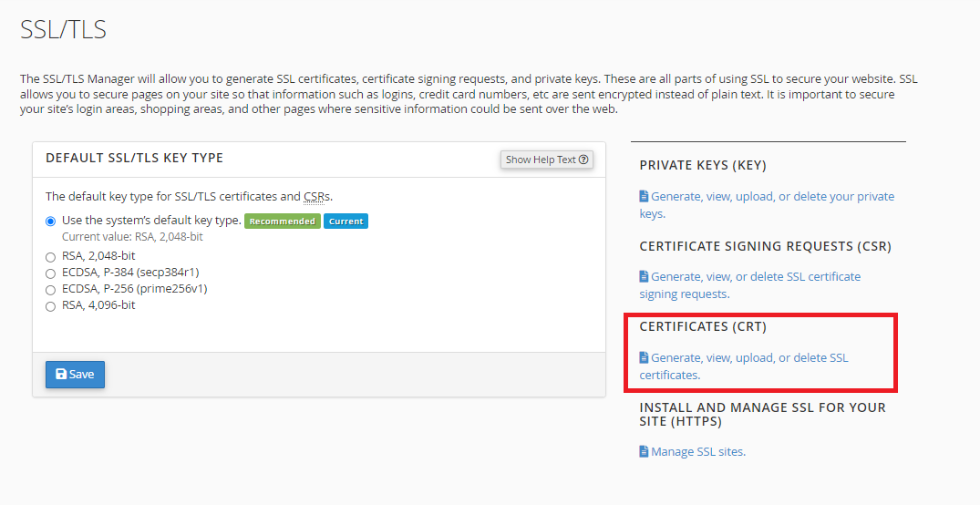Click the underlined CSRs abbreviation
This screenshot has height=505, width=980.
[x=317, y=196]
